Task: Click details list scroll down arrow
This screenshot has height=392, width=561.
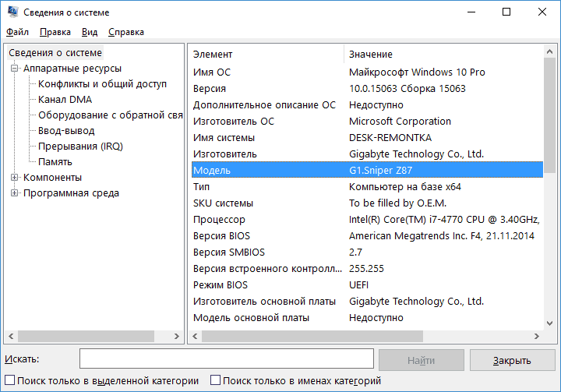Action: (549, 323)
